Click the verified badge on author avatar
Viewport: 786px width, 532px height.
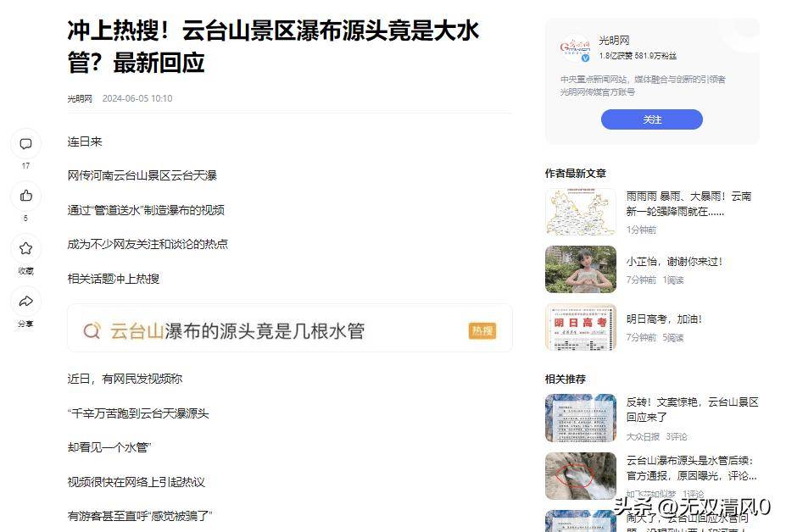coord(585,58)
